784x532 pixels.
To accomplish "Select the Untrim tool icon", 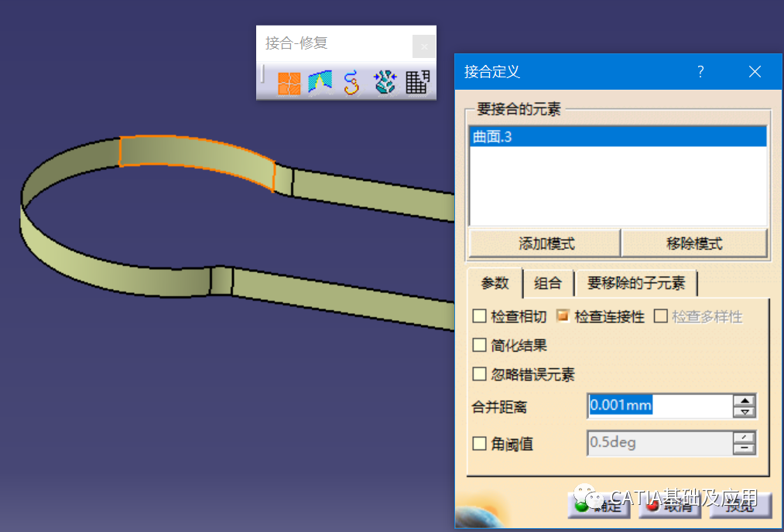I will coord(385,82).
